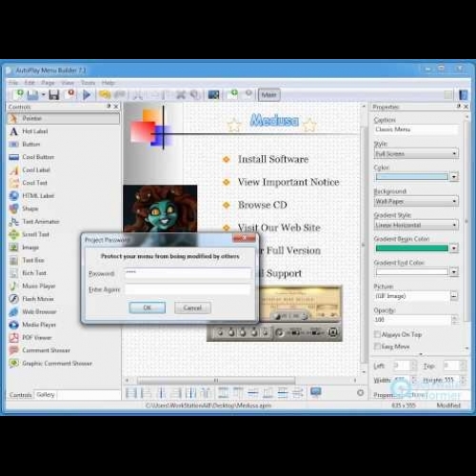Open the Gradient Style dropdown
This screenshot has width=476, height=476.
point(416,225)
